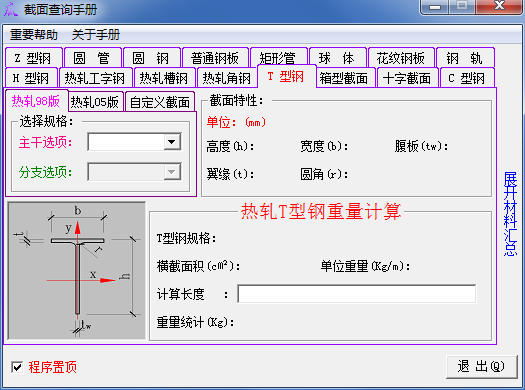Expand the 分支选项 combo box arrow
The height and width of the screenshot is (390, 525).
pos(172,172)
